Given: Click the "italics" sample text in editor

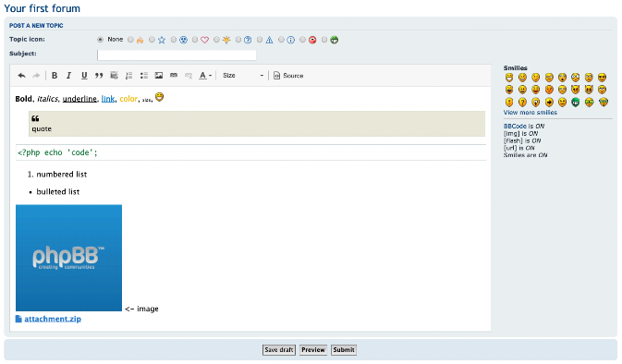Looking at the screenshot, I should pos(48,99).
